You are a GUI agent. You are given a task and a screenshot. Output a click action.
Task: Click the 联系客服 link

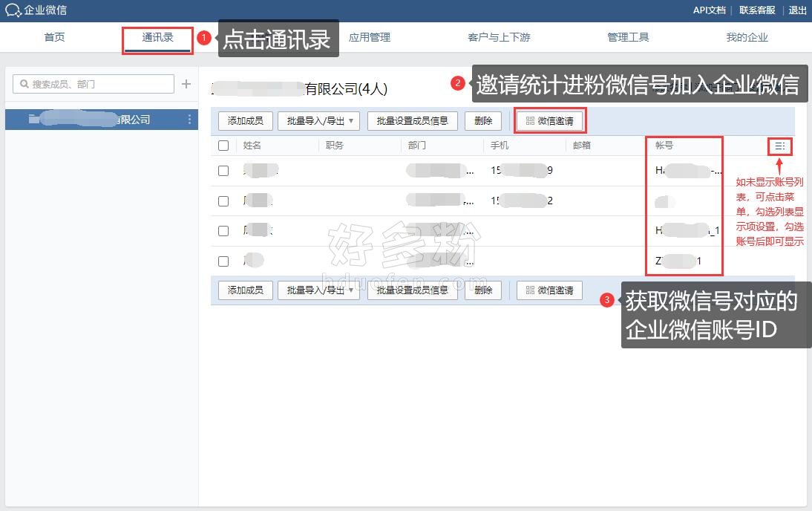757,10
